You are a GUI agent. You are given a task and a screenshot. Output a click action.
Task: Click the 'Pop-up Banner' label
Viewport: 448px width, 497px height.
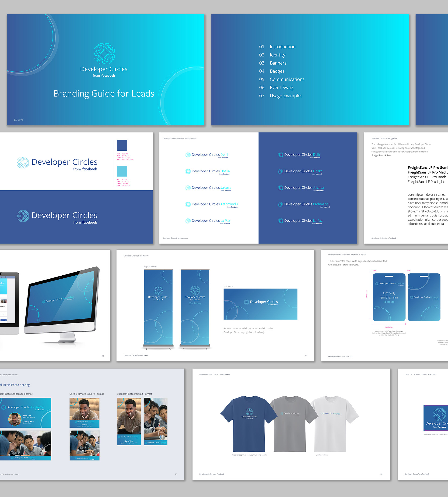(150, 267)
